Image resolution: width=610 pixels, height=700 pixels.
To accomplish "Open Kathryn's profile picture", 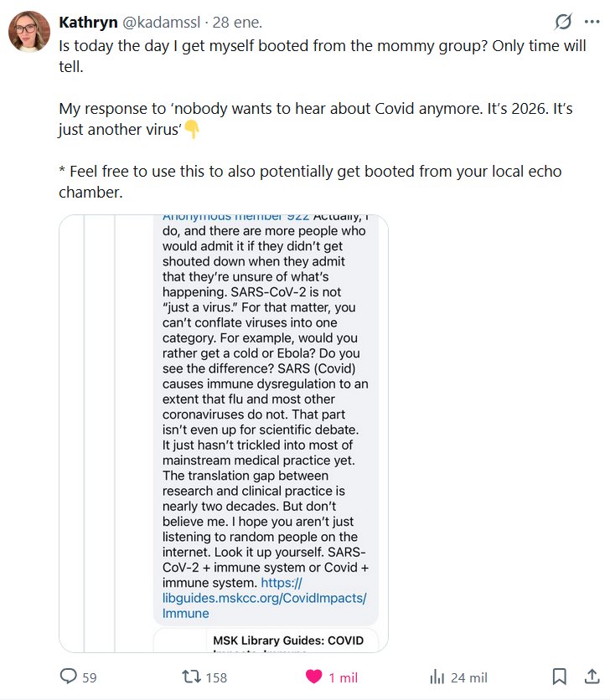I will point(29,32).
